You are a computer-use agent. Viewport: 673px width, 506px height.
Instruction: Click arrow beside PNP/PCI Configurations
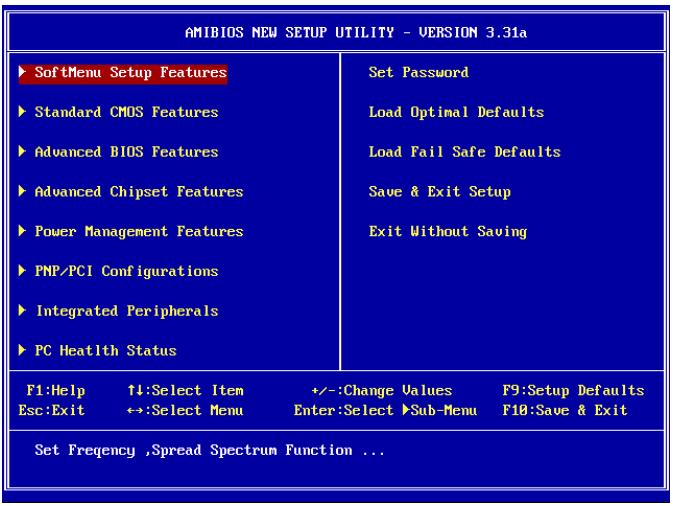click(22, 270)
